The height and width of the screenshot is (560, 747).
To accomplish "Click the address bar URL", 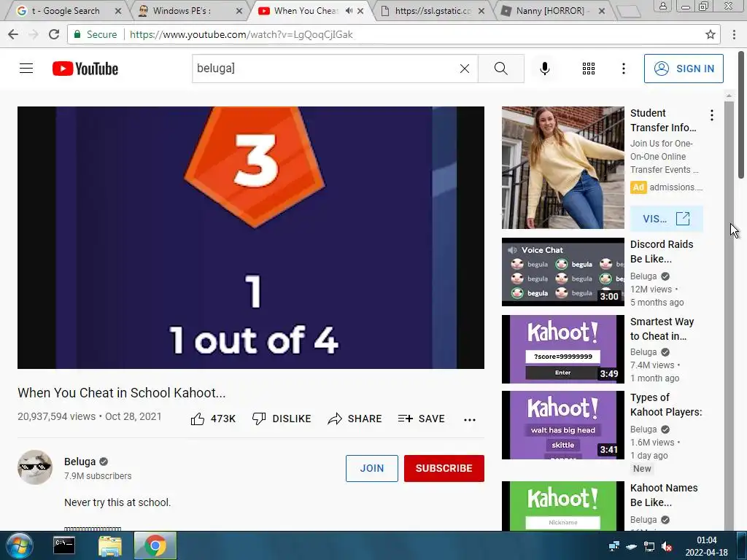I will 241,34.
